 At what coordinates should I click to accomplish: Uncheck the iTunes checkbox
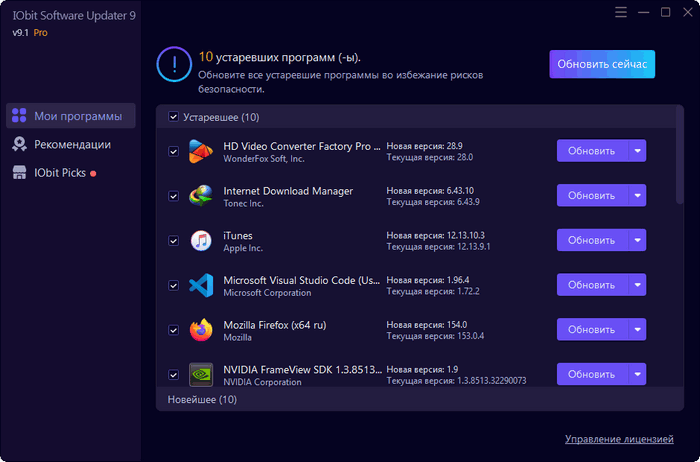pos(173,241)
